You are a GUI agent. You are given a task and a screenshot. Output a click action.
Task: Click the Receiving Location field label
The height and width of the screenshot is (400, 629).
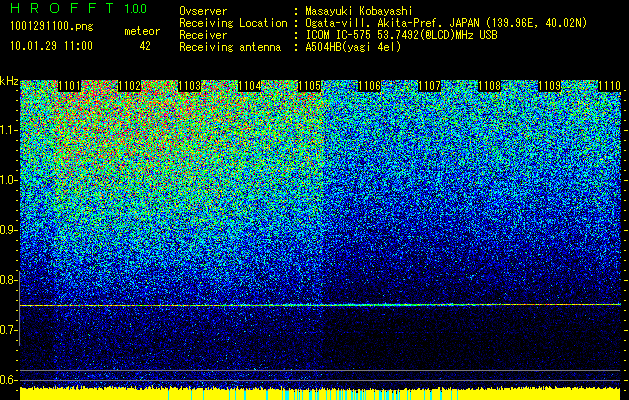point(233,23)
